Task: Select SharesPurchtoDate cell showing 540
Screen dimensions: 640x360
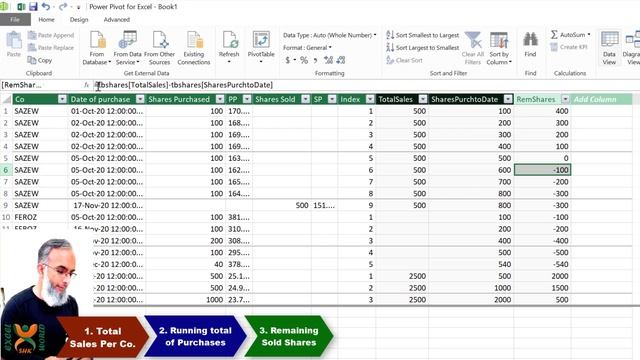Action: pyautogui.click(x=471, y=264)
